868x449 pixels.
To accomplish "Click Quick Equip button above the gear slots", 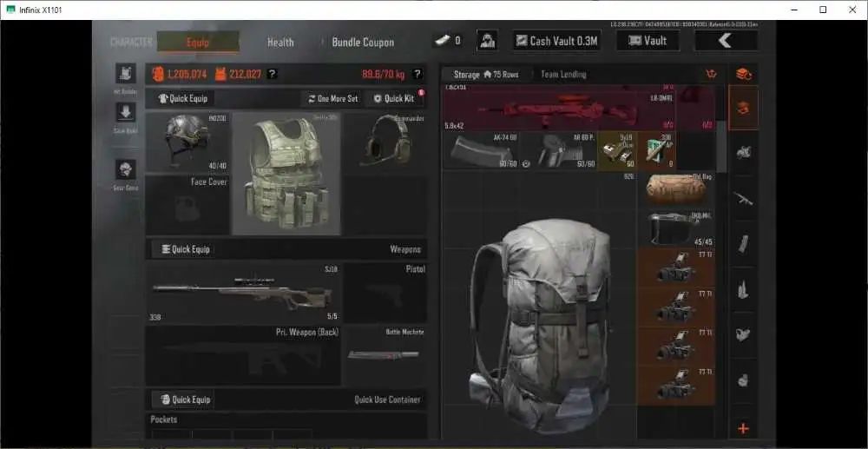I will [183, 98].
